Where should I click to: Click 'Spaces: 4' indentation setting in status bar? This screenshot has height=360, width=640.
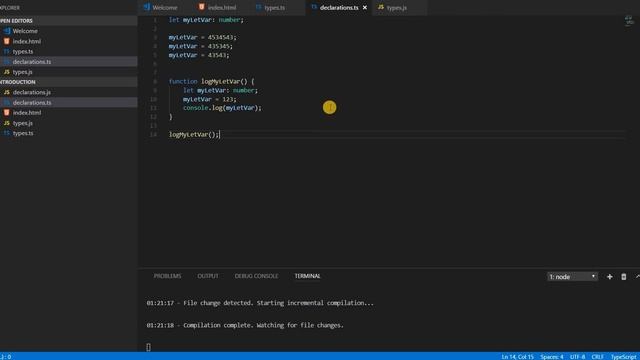tap(552, 357)
